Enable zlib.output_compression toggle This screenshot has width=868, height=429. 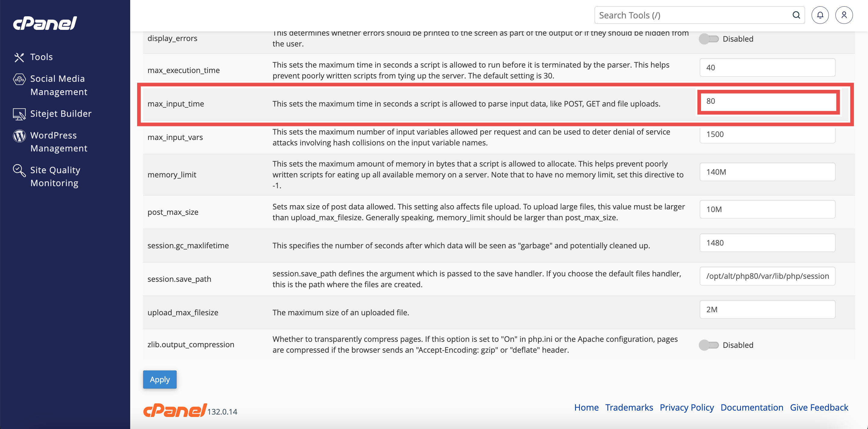[x=708, y=345]
